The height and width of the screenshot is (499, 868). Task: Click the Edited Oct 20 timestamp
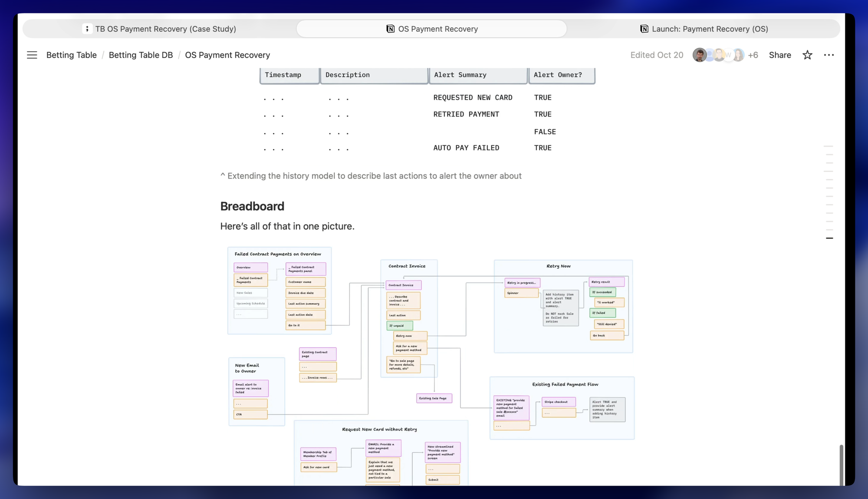click(657, 55)
